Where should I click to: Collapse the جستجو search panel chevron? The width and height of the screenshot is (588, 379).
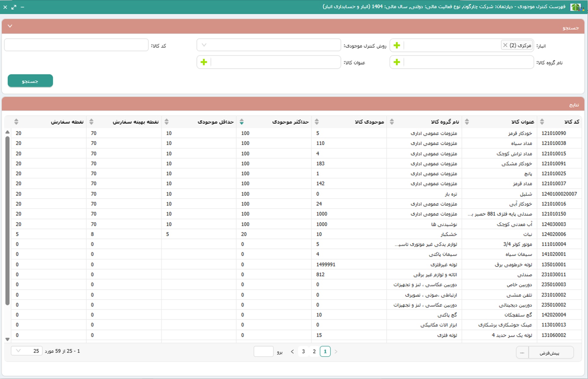[10, 26]
